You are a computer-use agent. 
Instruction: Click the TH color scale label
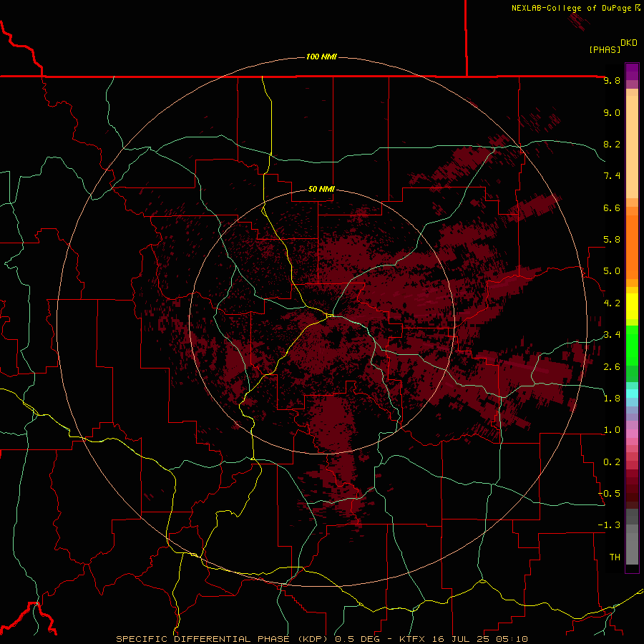[x=615, y=557]
